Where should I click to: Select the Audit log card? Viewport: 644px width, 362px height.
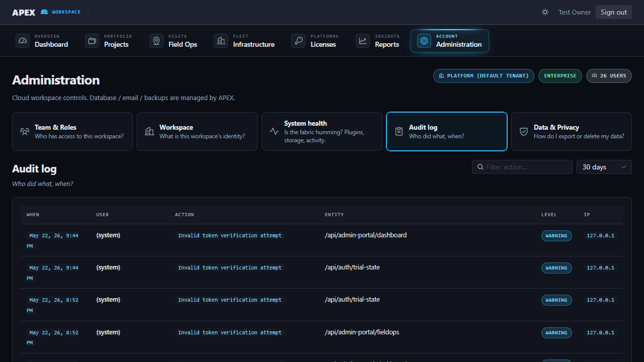(x=447, y=132)
